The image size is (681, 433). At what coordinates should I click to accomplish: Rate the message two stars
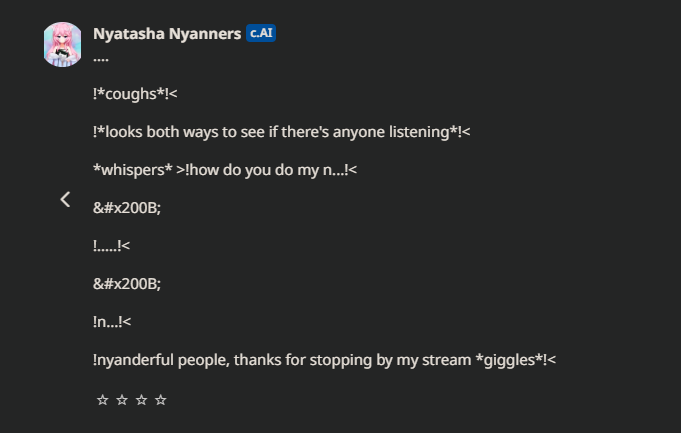click(x=121, y=401)
